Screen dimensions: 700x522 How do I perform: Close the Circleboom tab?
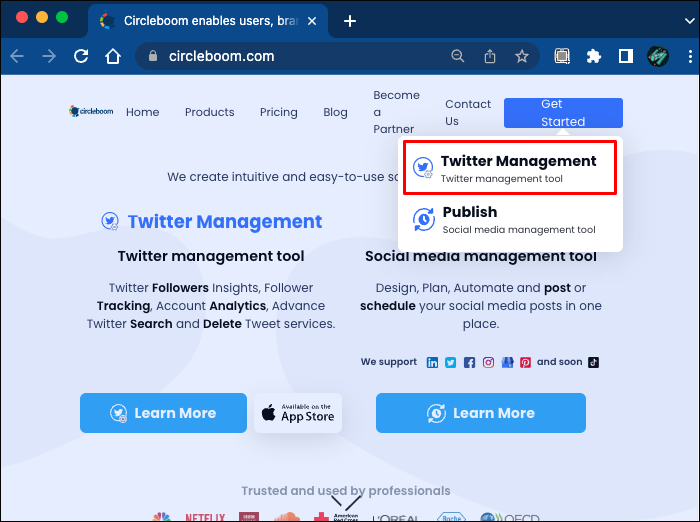pos(312,21)
